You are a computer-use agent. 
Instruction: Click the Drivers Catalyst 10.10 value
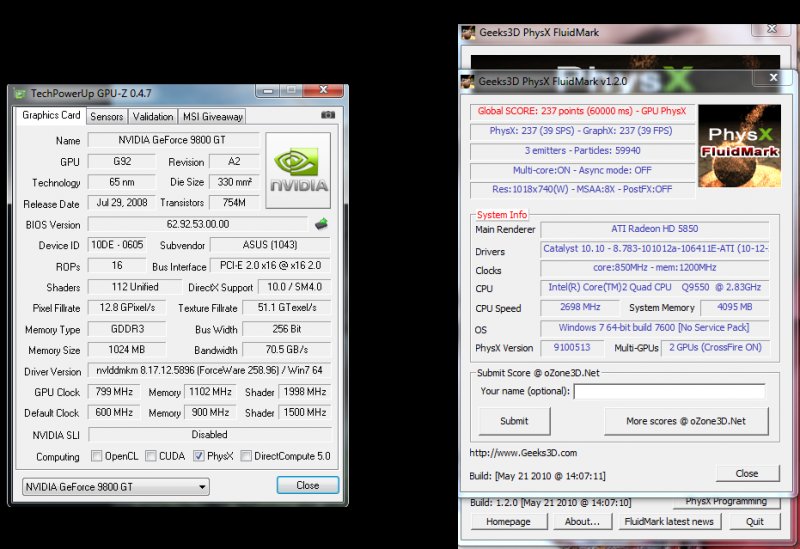pyautogui.click(x=655, y=248)
